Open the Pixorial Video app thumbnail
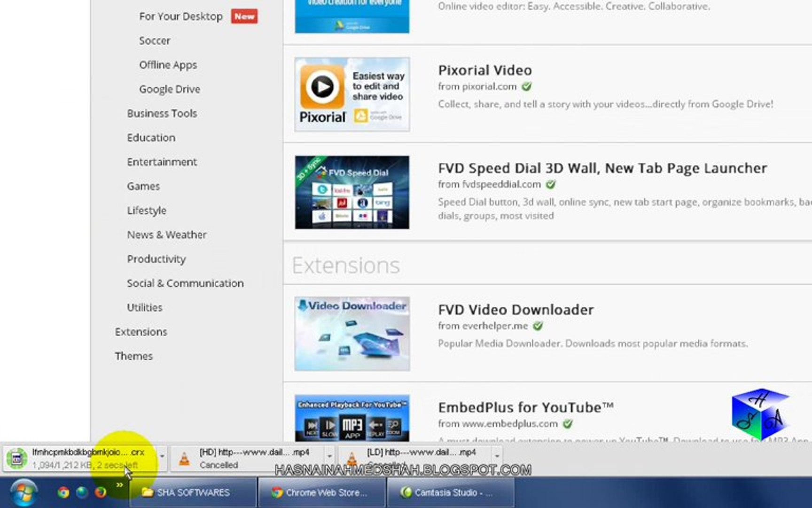This screenshot has height=508, width=812. tap(351, 94)
